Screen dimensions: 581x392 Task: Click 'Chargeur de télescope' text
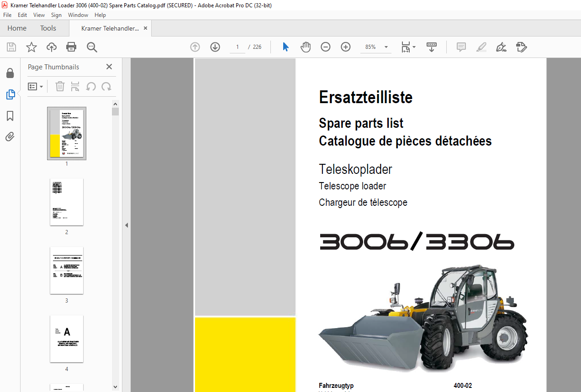click(363, 202)
